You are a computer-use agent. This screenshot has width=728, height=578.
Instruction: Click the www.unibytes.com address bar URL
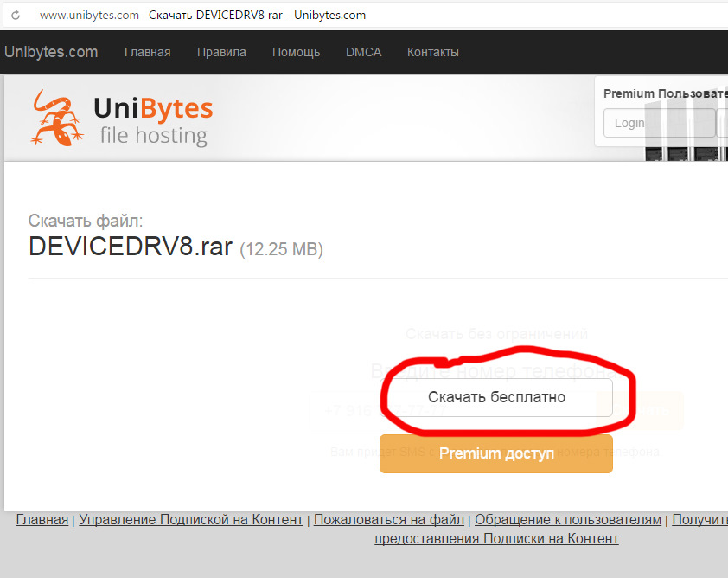(x=89, y=15)
